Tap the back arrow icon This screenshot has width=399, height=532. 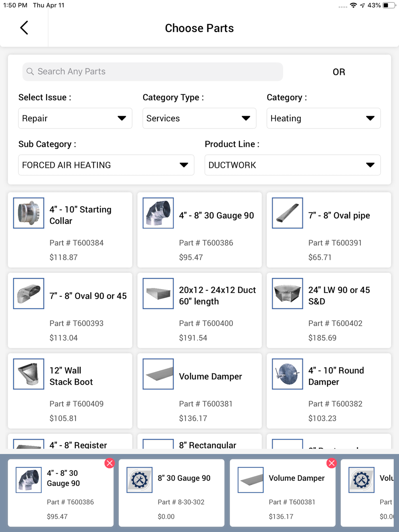point(24,28)
